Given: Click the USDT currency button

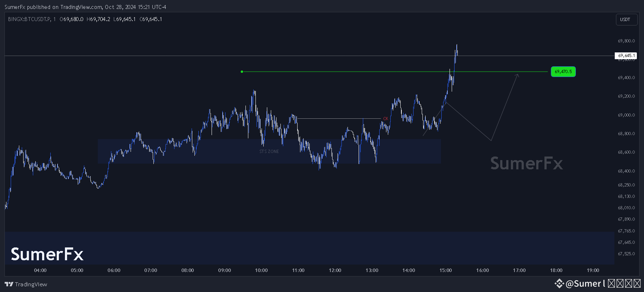Looking at the screenshot, I should coord(627,20).
